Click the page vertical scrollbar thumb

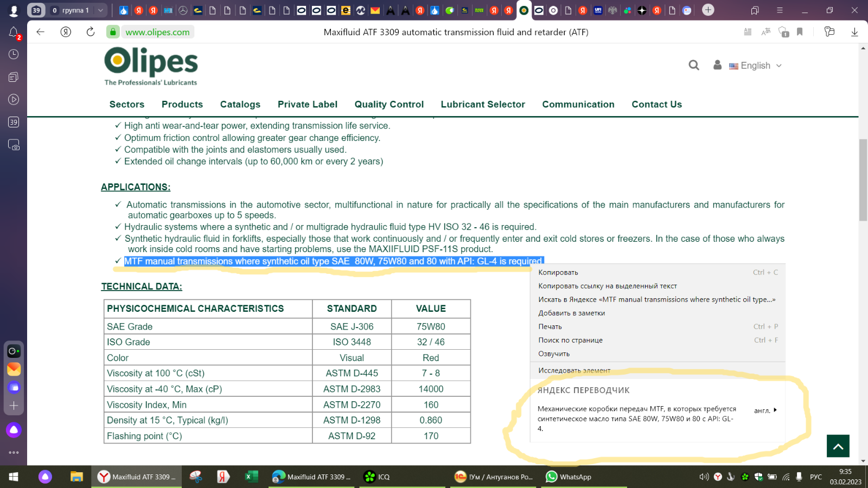coord(863,180)
